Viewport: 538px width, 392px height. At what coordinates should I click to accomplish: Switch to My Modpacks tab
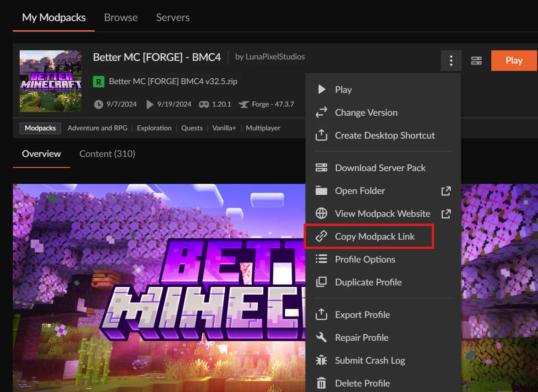coord(54,17)
